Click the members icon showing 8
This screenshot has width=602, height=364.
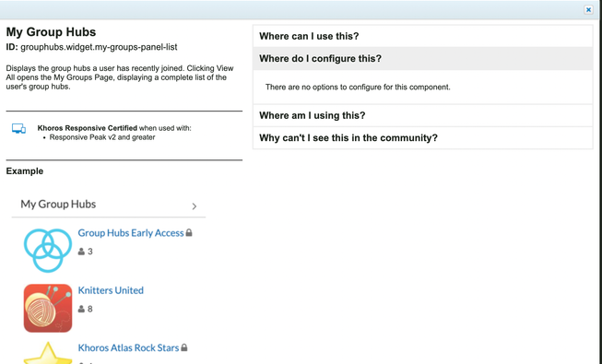coord(81,309)
